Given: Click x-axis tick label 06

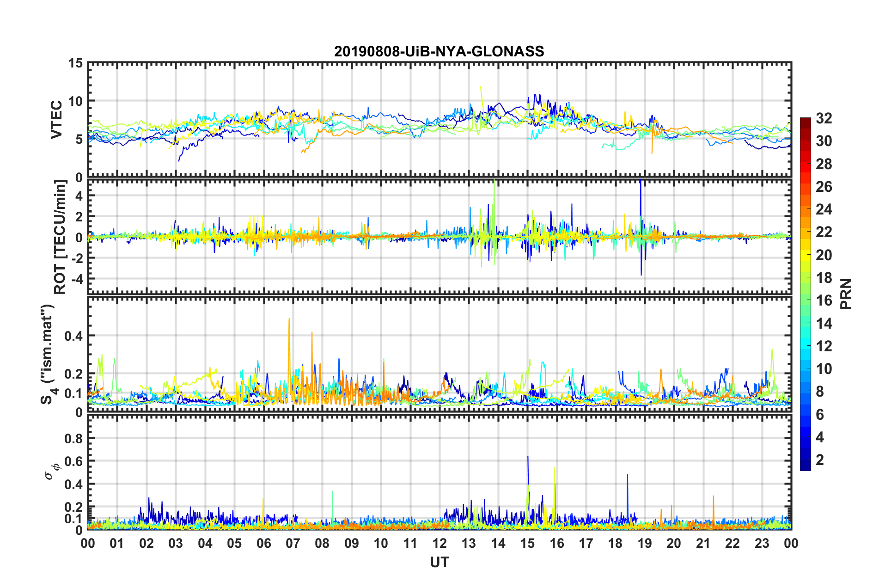Looking at the screenshot, I should (x=263, y=543).
